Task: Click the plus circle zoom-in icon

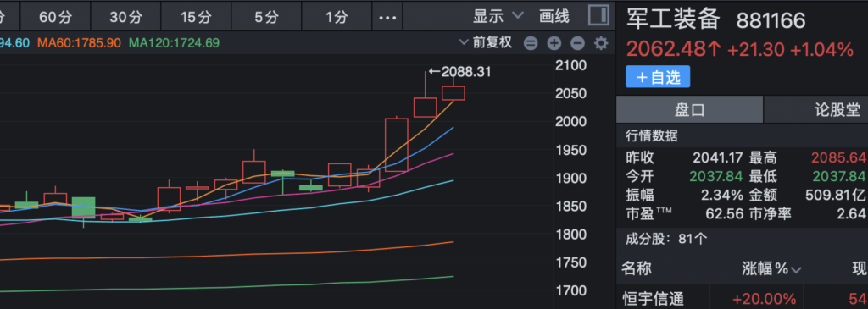Action: coord(554,43)
